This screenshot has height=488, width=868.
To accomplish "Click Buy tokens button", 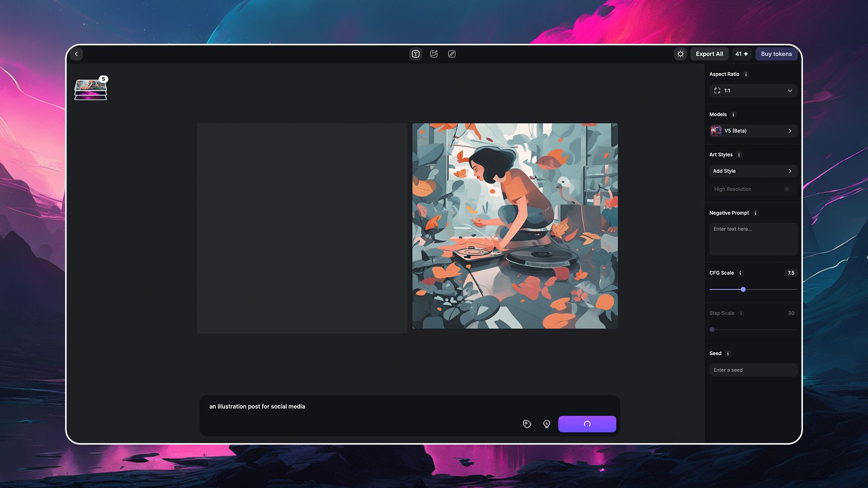I will 776,54.
